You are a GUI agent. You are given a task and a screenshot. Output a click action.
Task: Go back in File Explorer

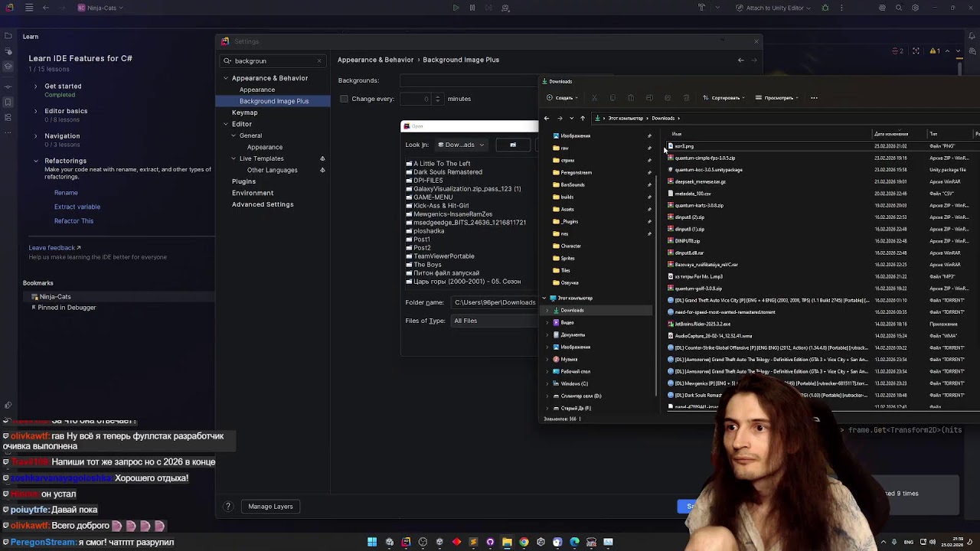[546, 119]
